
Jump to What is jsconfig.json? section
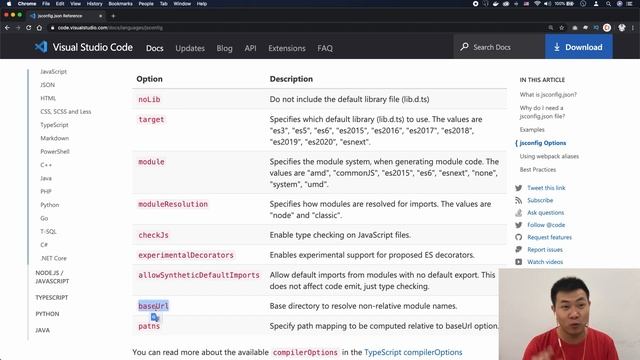tap(548, 94)
